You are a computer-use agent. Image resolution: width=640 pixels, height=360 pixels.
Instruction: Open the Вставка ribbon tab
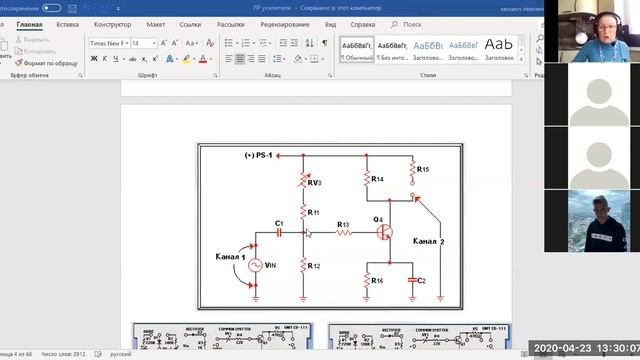pos(68,24)
